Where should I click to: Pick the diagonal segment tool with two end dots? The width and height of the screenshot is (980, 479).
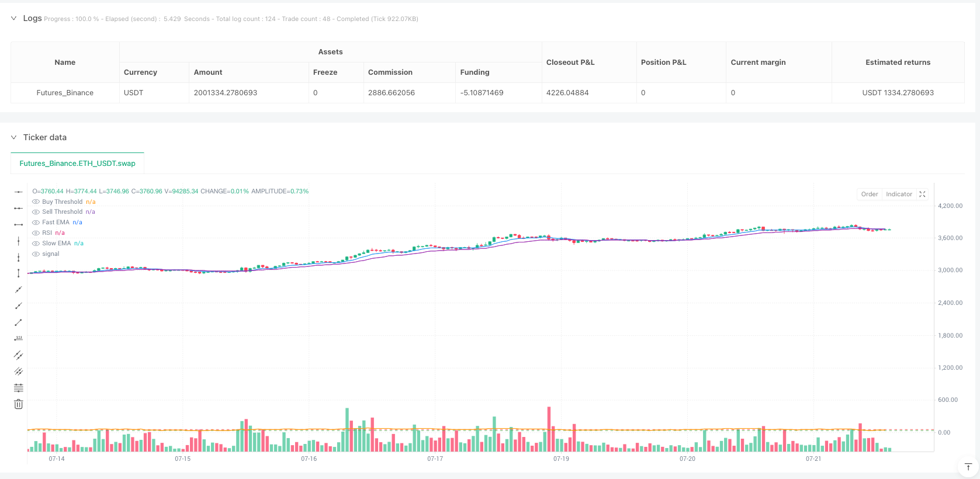(19, 322)
